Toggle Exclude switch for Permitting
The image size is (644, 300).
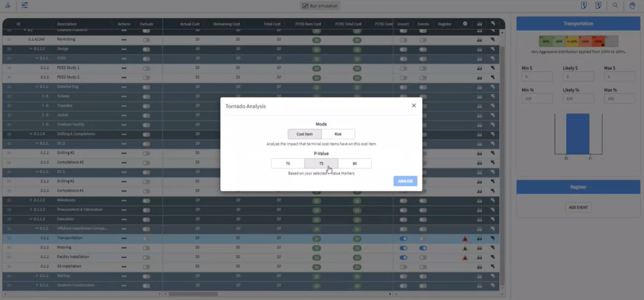pos(146,40)
